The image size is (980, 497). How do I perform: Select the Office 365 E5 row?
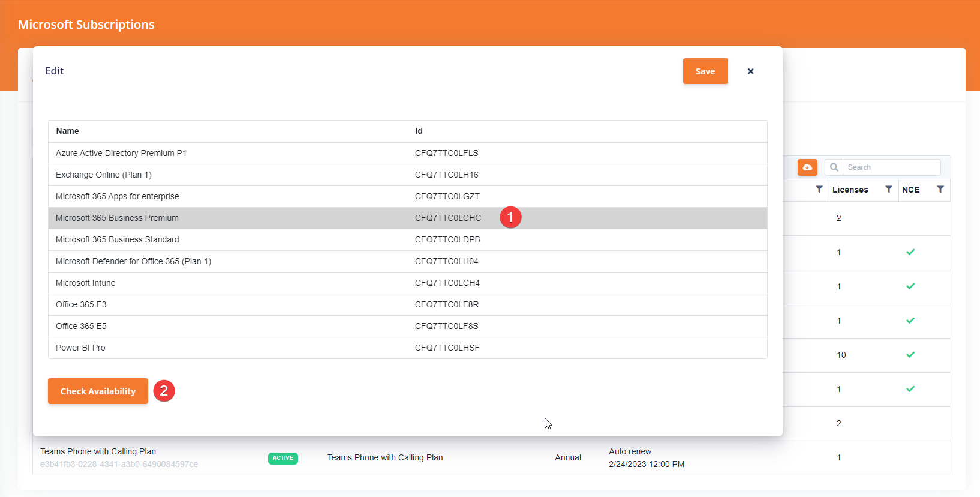[x=408, y=327]
